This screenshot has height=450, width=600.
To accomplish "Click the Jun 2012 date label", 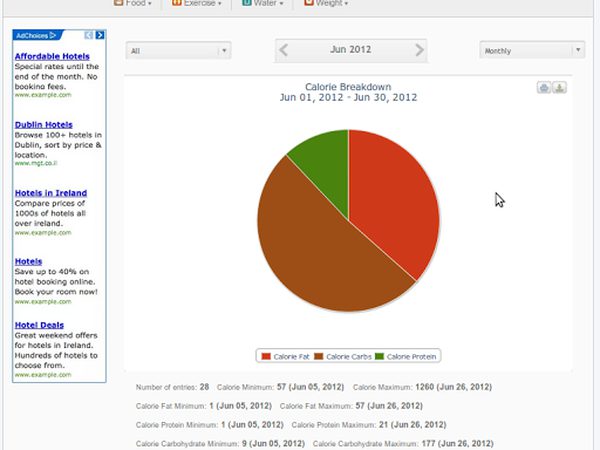I will pos(351,49).
